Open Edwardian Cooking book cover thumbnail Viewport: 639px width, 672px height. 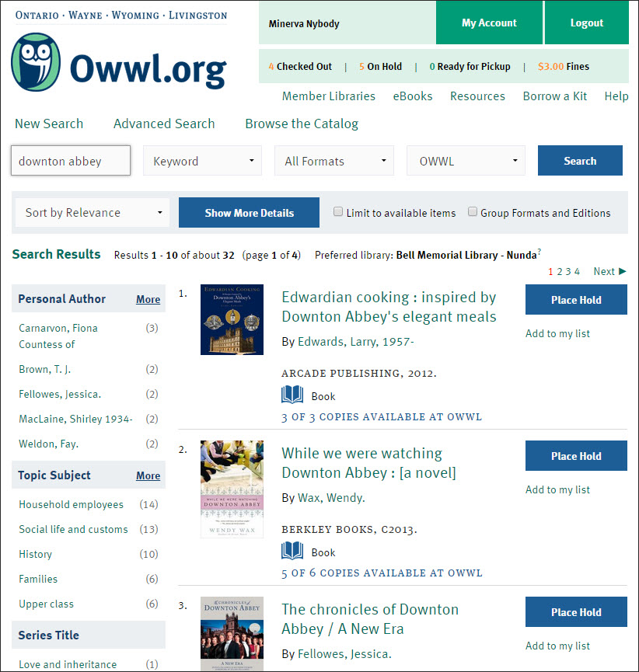pos(232,320)
